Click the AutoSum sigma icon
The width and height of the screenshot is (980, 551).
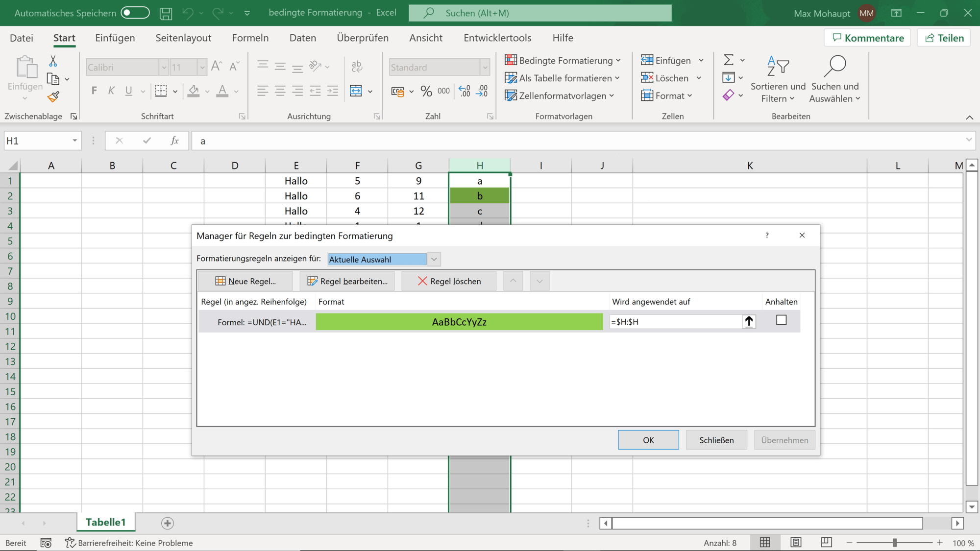(729, 60)
